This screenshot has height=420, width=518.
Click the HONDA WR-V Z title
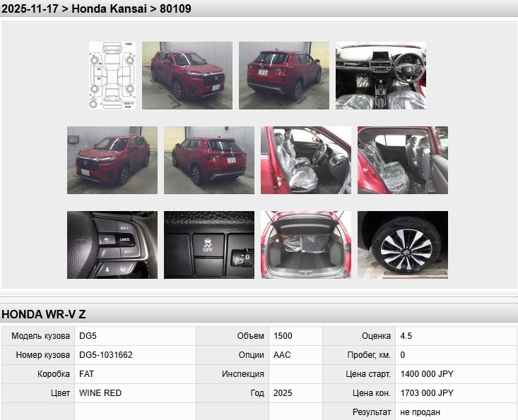(44, 315)
